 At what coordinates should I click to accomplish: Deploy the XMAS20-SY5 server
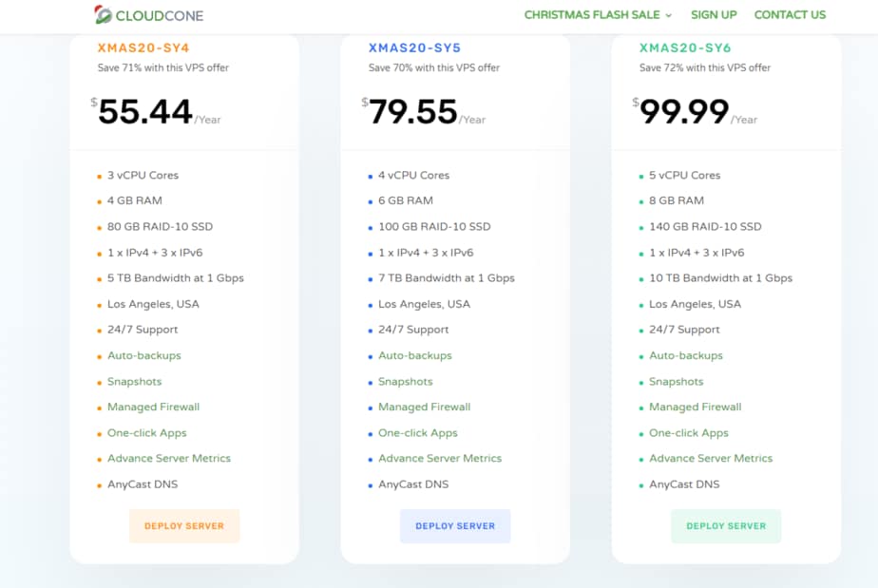455,525
